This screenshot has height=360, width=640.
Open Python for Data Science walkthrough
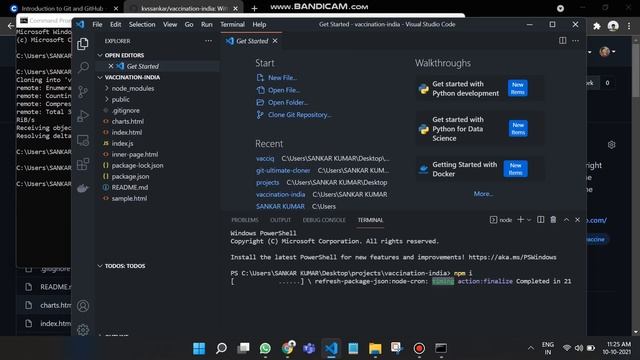point(480,129)
